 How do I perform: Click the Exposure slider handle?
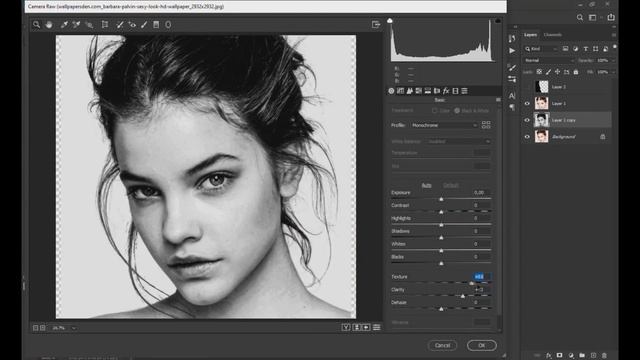pyautogui.click(x=441, y=199)
